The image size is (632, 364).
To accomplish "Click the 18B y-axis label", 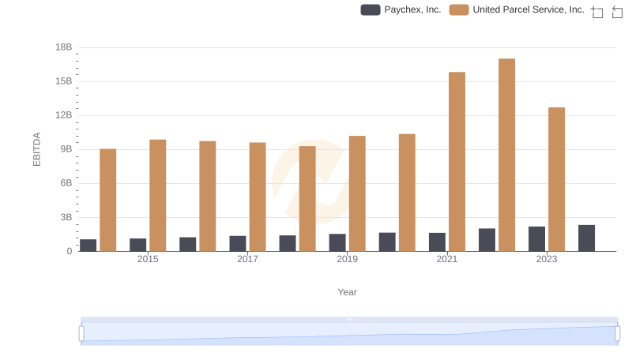I will click(64, 47).
